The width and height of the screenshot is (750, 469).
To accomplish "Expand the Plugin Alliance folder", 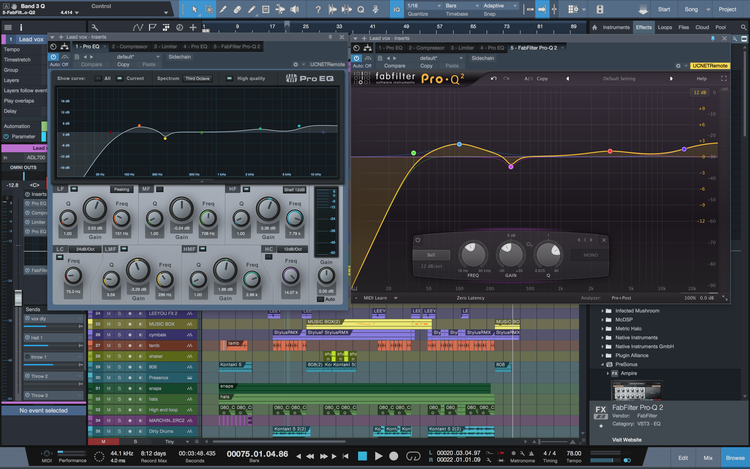I will pos(602,356).
